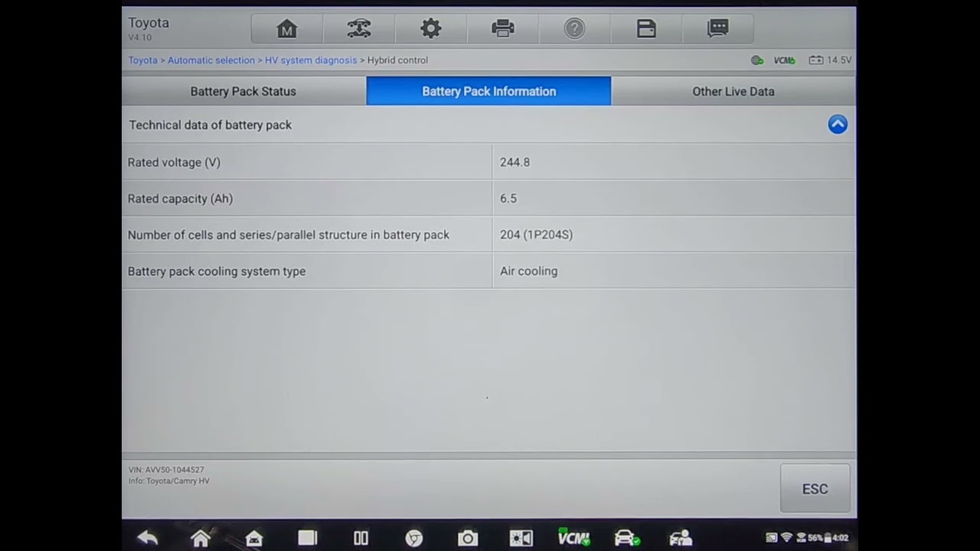Check VCM status indicator at top right
Screen dimensions: 980x551
(784, 60)
